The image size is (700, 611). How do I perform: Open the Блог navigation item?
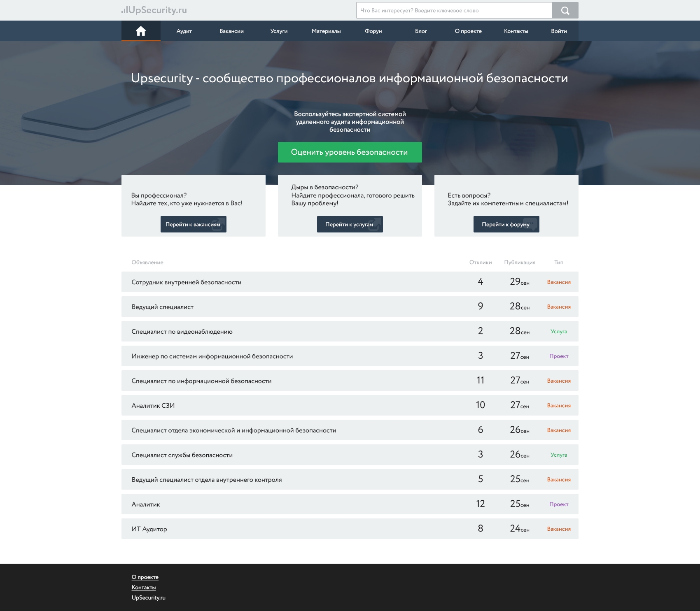pos(421,31)
